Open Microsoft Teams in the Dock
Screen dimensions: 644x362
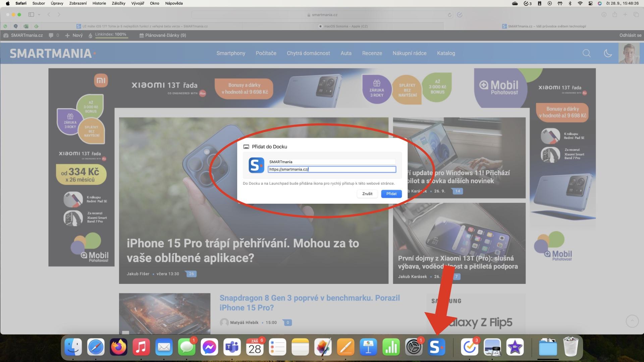[232, 347]
